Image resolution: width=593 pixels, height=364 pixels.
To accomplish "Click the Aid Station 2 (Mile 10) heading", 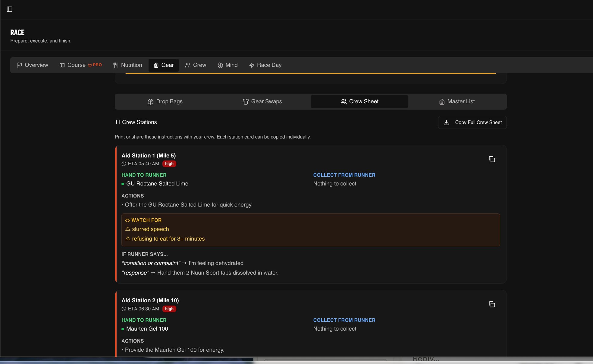I will (150, 300).
